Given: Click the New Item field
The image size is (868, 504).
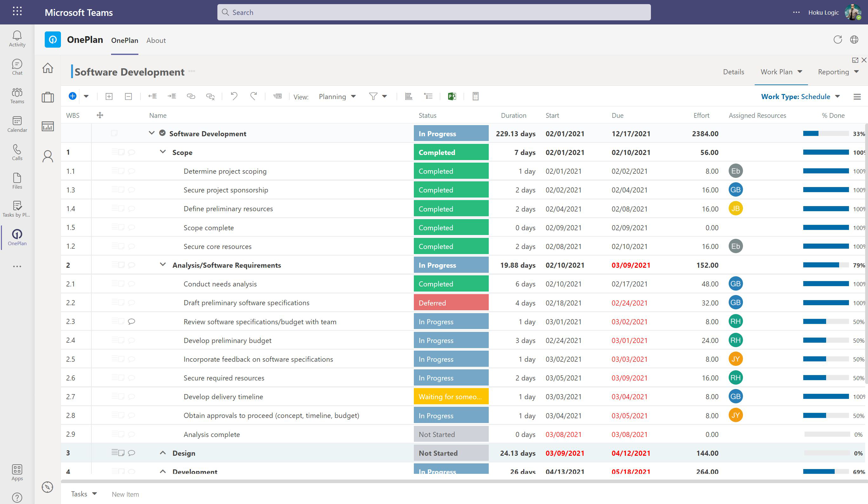Looking at the screenshot, I should (125, 494).
